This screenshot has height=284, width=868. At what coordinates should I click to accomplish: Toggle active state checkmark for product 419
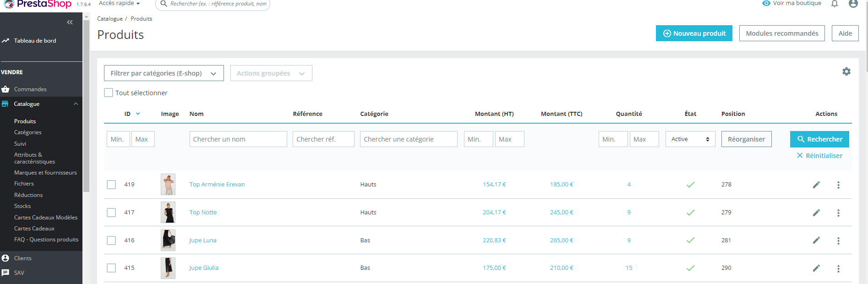[690, 185]
